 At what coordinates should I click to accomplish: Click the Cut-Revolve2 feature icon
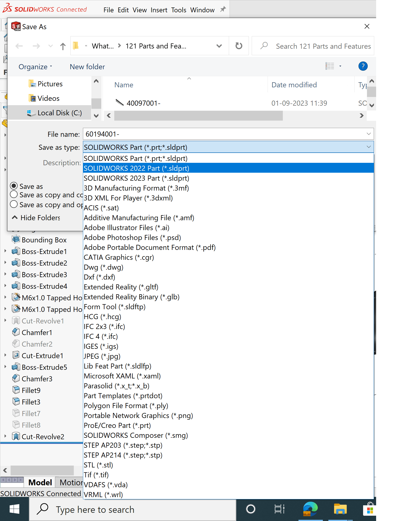(x=16, y=436)
